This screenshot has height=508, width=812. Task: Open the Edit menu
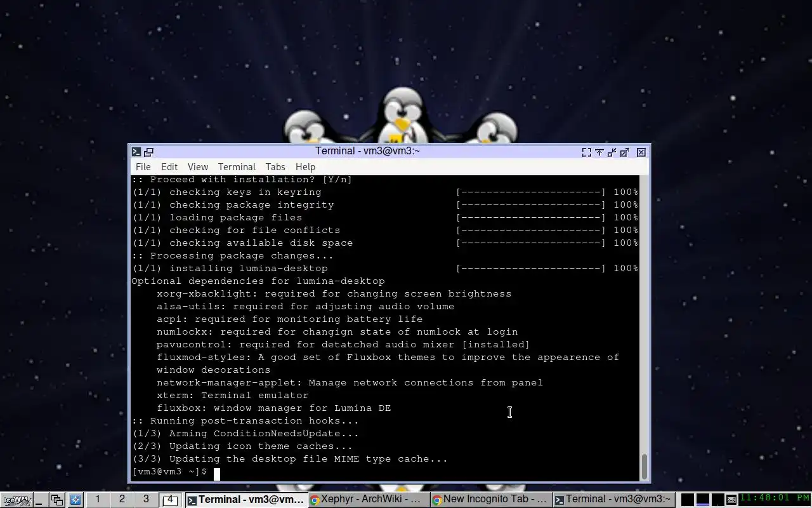click(169, 167)
